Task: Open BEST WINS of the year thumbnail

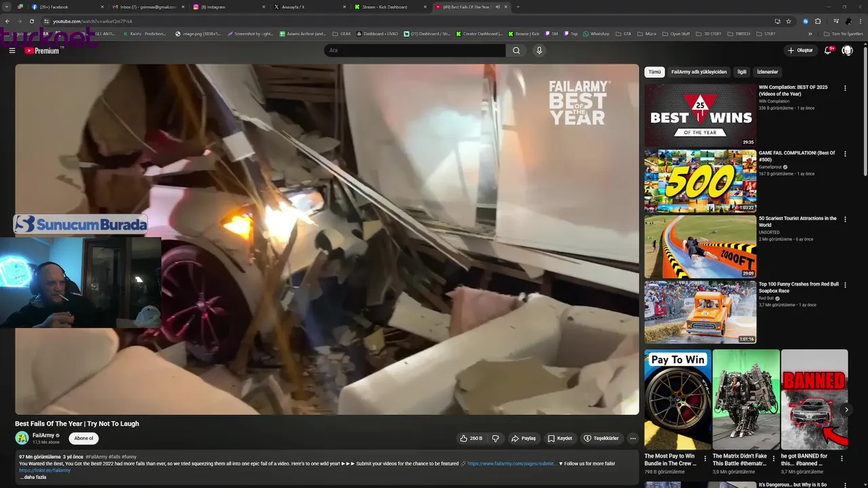Action: coord(700,115)
